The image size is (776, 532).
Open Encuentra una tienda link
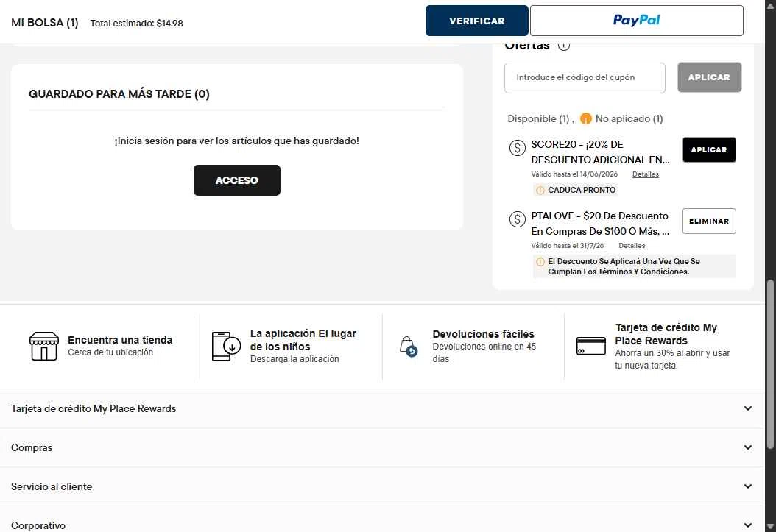pos(120,340)
